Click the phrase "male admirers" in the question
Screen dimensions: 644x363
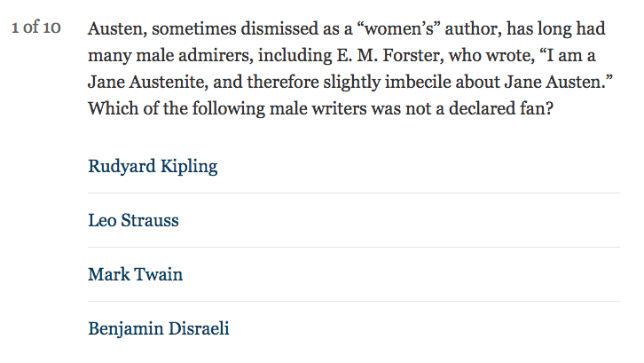[194, 56]
